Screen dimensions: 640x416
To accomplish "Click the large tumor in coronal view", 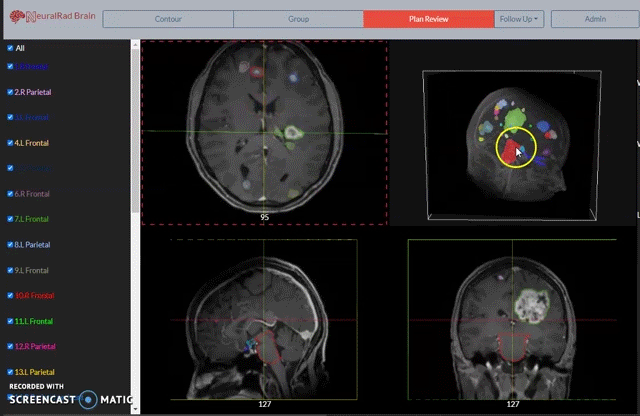I will click(531, 306).
